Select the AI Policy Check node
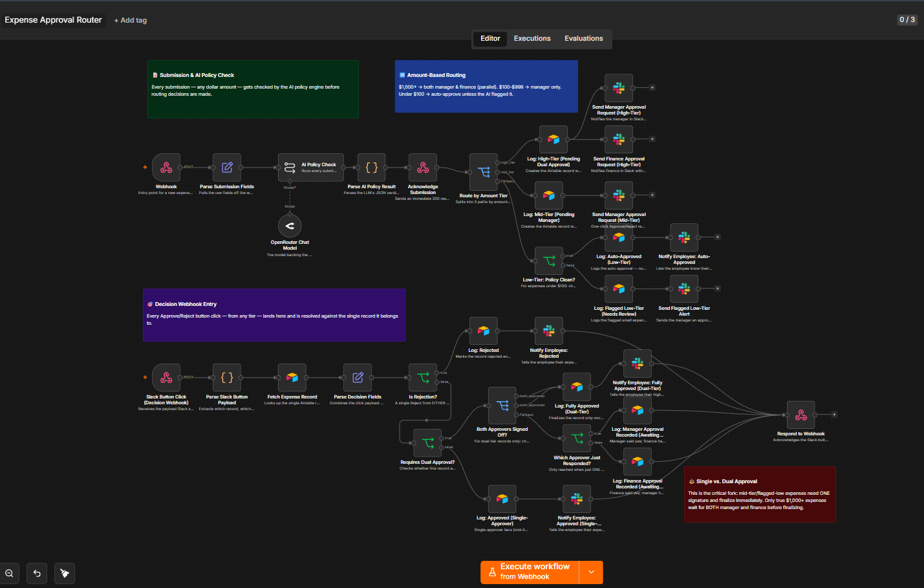 click(309, 168)
